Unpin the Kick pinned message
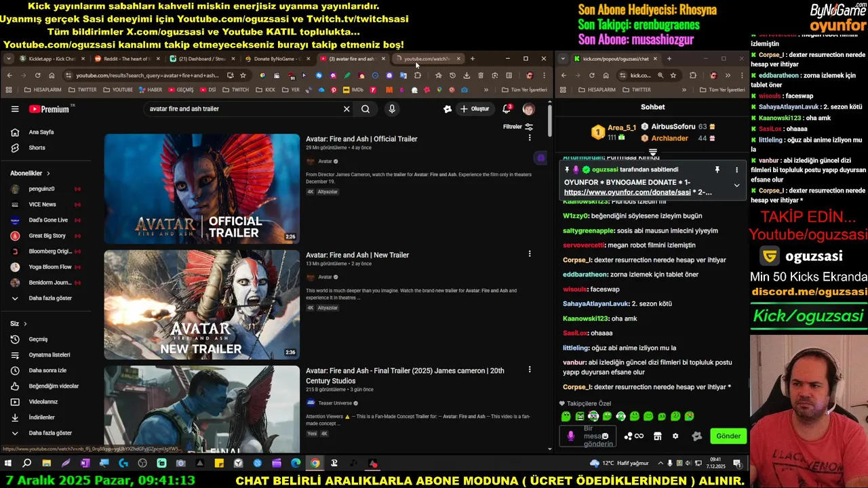 (717, 170)
